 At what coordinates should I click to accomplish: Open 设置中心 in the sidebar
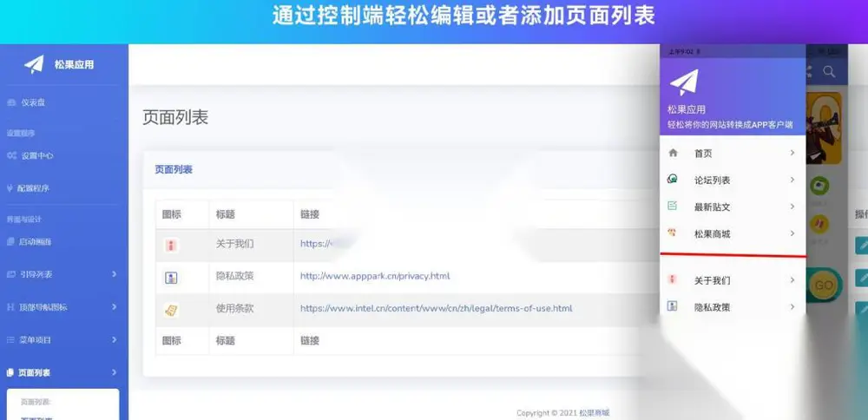[37, 156]
